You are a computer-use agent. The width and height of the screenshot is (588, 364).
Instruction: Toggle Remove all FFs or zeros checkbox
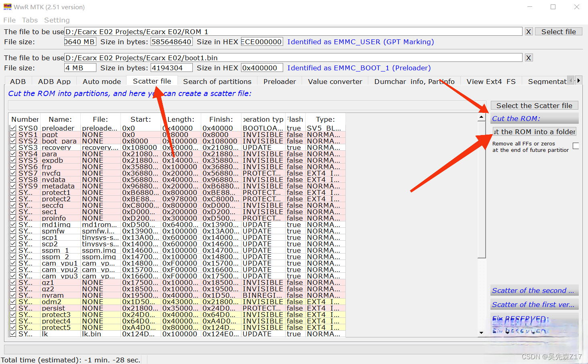point(576,146)
